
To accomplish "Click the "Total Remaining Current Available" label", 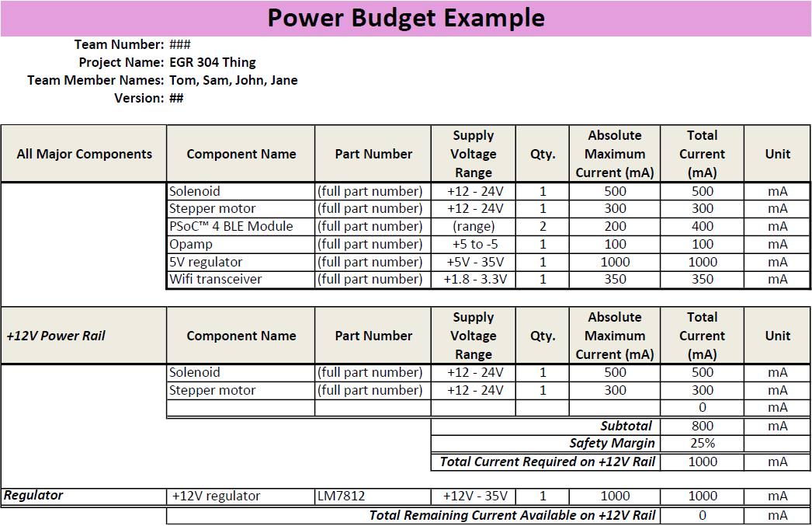I will [512, 515].
